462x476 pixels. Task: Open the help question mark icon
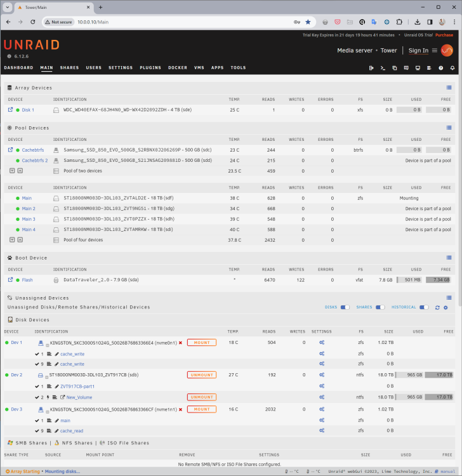click(x=441, y=68)
